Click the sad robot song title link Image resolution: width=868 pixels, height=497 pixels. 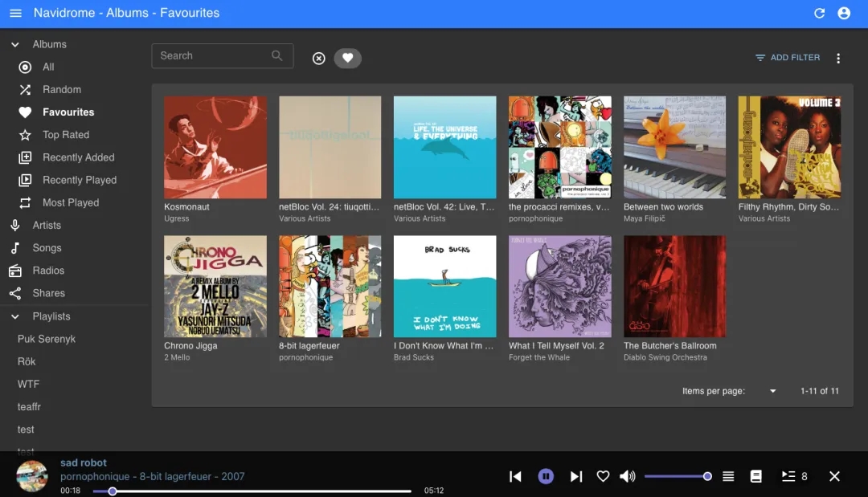(x=84, y=462)
